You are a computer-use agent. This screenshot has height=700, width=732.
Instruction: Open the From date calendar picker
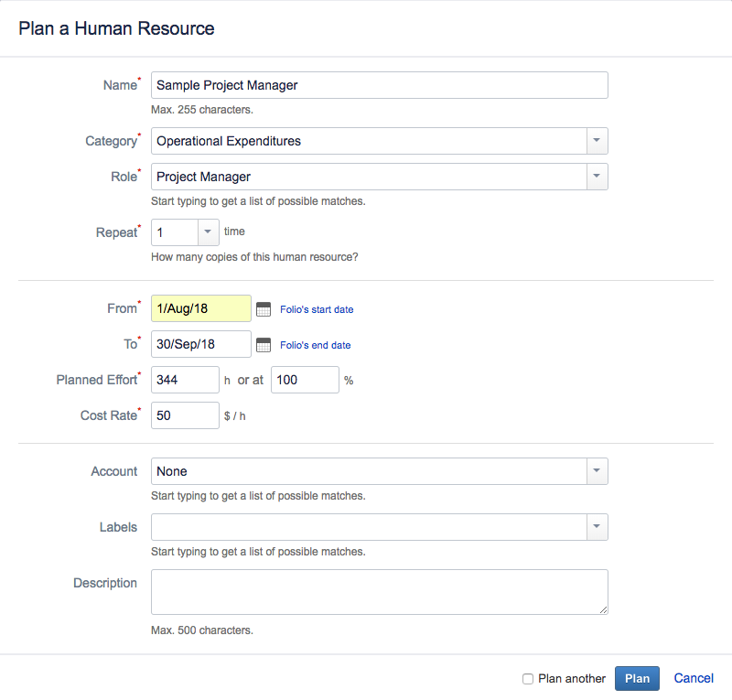point(264,309)
